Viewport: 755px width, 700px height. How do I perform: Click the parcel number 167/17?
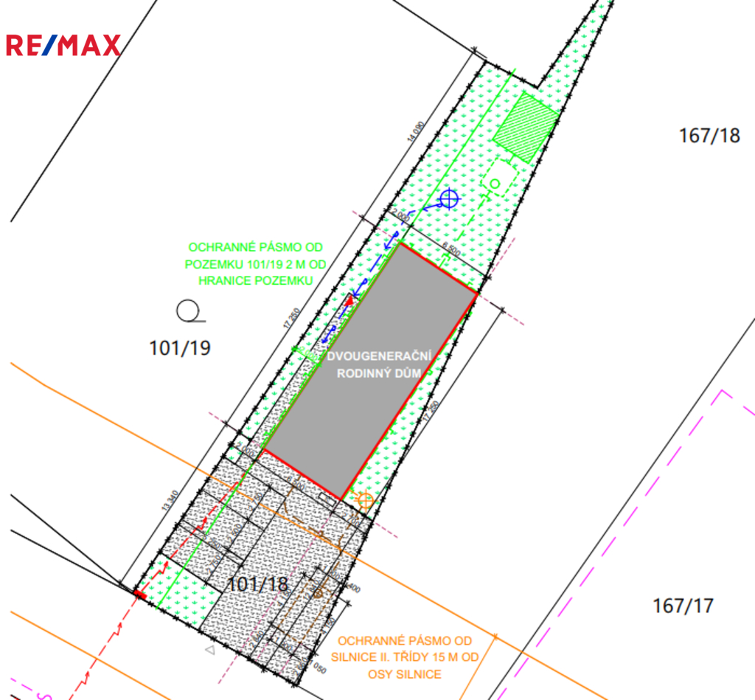pos(683,606)
